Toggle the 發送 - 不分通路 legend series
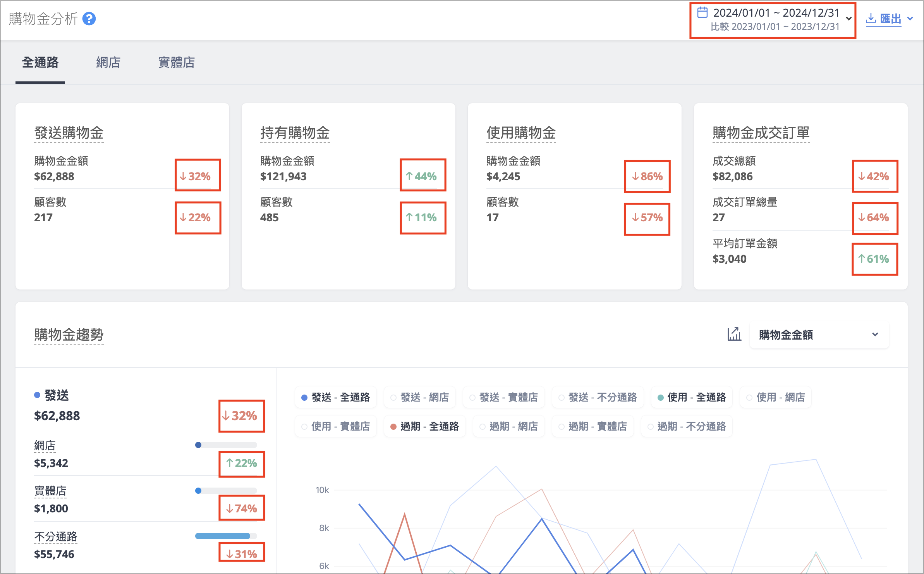The image size is (924, 574). click(598, 397)
